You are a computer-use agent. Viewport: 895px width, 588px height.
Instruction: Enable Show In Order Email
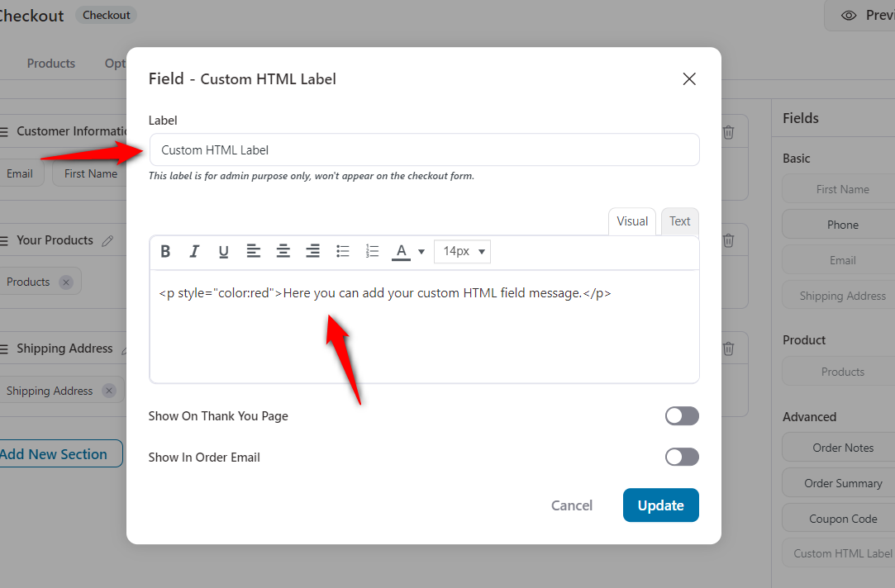[x=682, y=457]
